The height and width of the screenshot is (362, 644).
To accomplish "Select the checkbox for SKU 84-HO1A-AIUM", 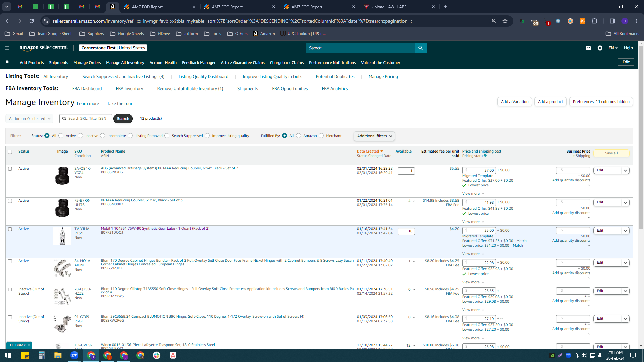I will pos(10,261).
